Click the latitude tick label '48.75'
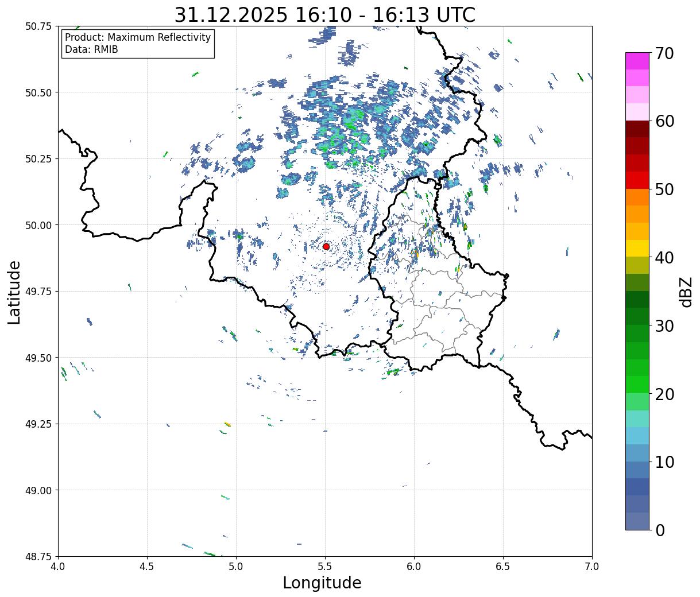700x597 pixels. pyautogui.click(x=38, y=557)
